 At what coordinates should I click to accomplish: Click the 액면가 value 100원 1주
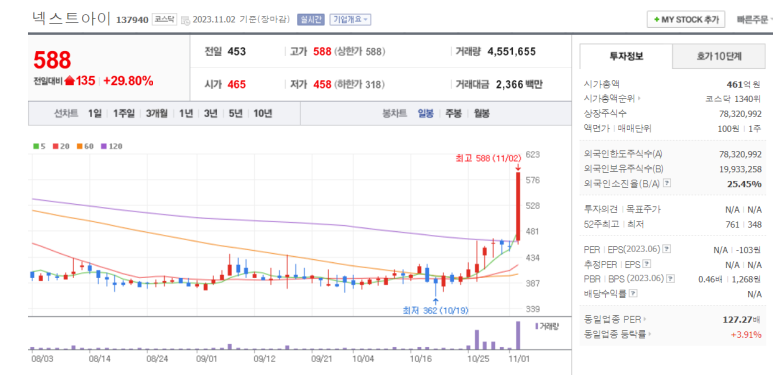pos(739,129)
